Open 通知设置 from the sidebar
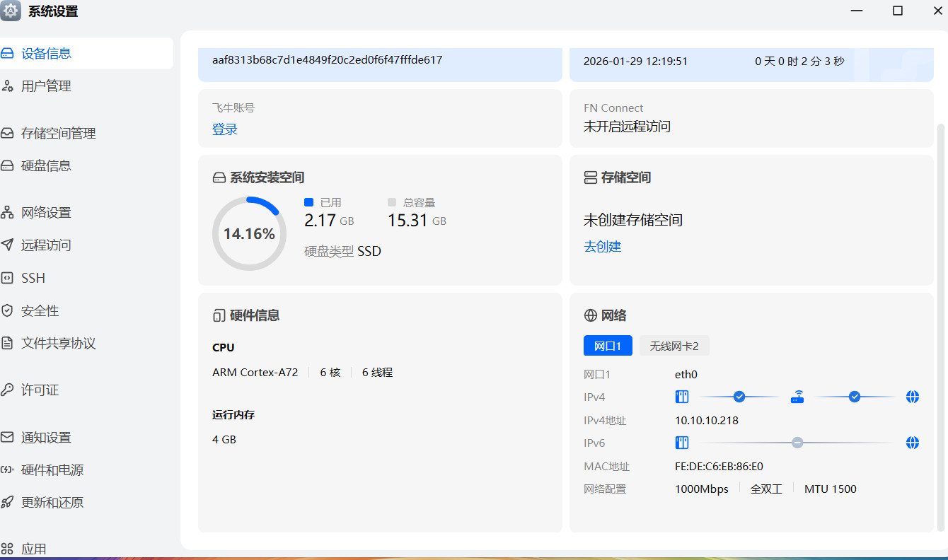 [46, 438]
